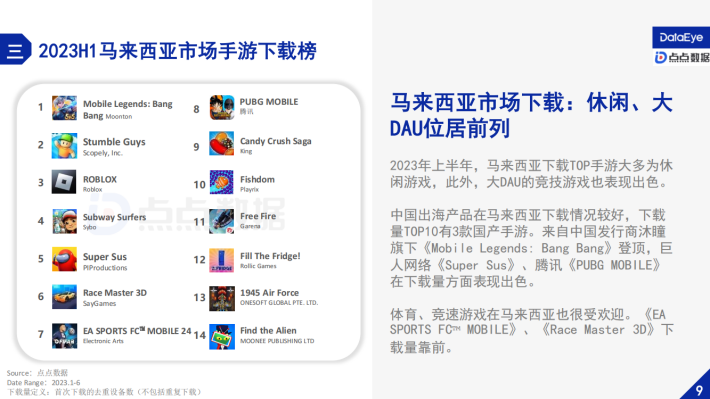The width and height of the screenshot is (710, 399).
Task: Select the Stumble Guys game icon
Action: point(64,146)
